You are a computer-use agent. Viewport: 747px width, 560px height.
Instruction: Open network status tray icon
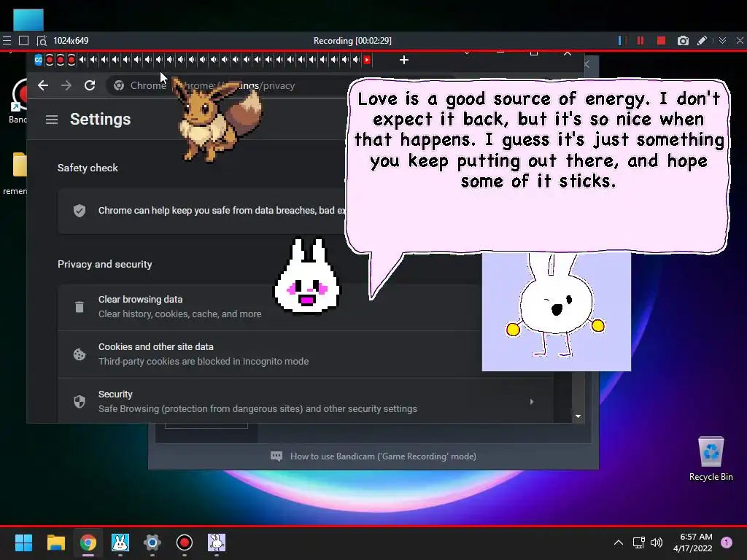click(x=638, y=542)
